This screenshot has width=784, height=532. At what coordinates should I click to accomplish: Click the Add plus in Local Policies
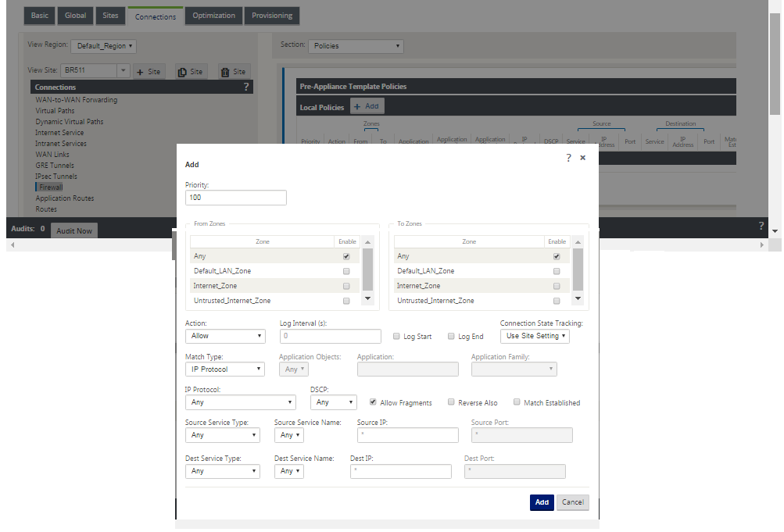point(357,106)
